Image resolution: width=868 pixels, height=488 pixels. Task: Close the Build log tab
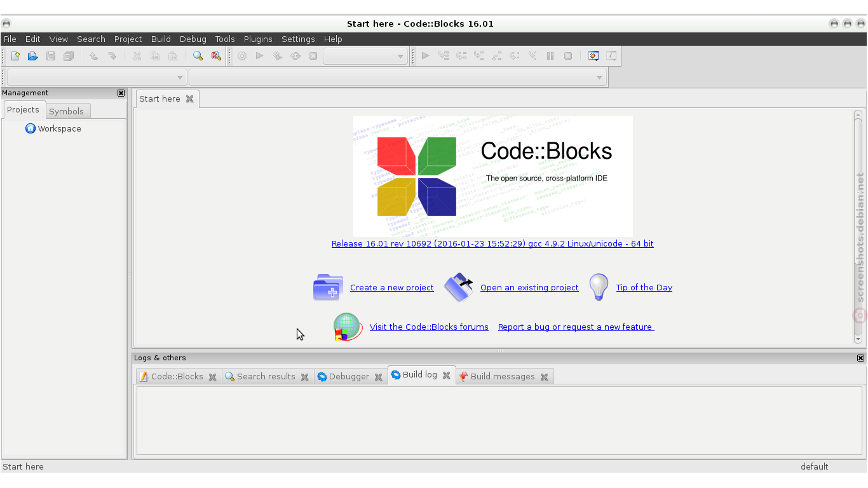(447, 375)
